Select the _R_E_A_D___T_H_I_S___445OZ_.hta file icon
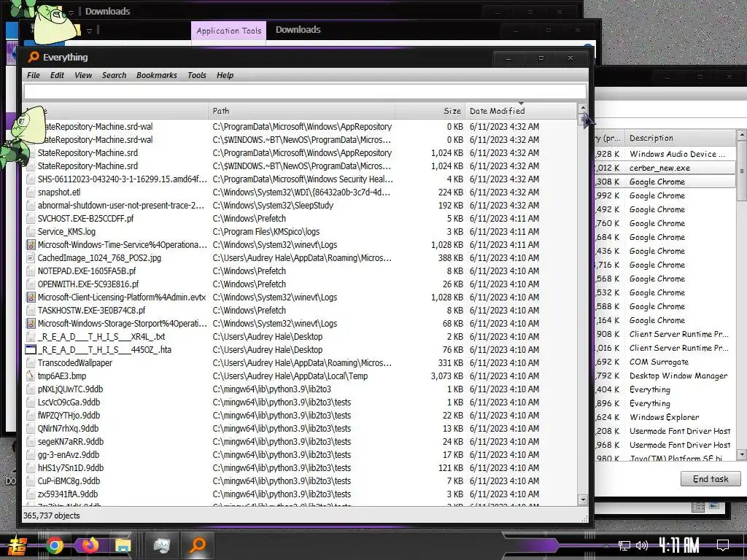This screenshot has width=747, height=560. point(31,349)
